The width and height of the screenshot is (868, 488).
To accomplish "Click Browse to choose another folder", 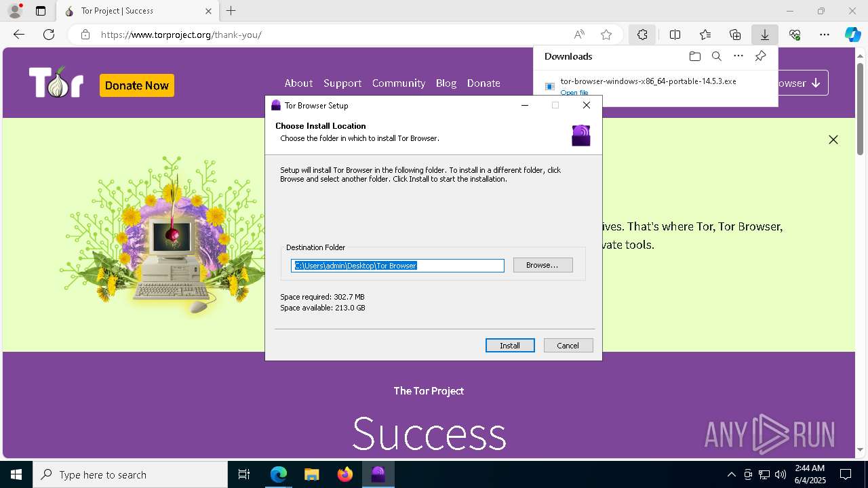I will coord(542,265).
